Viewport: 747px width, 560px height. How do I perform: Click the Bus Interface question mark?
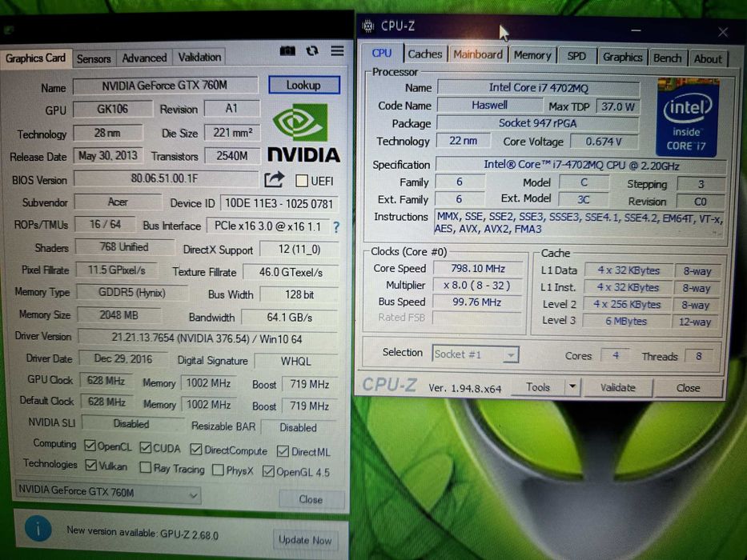336,227
